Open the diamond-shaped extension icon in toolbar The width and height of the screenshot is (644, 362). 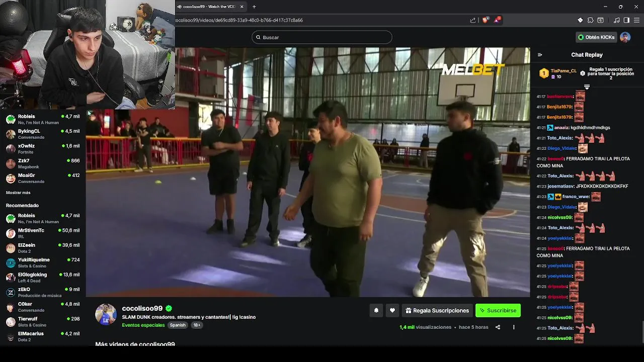[580, 20]
